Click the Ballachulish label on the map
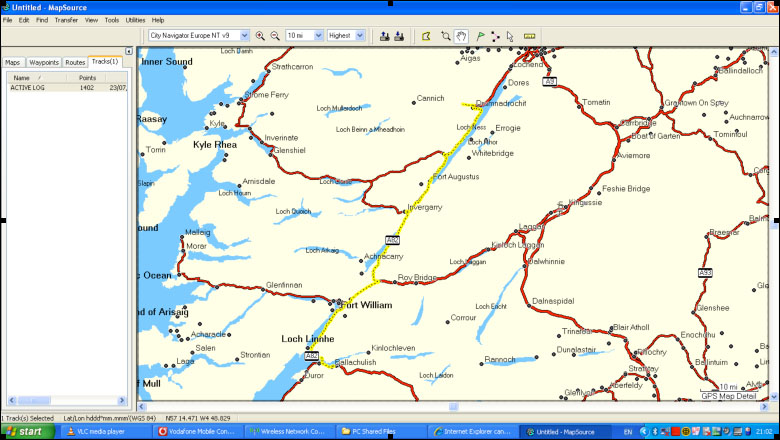Screen dimensions: 780x440 (356, 362)
